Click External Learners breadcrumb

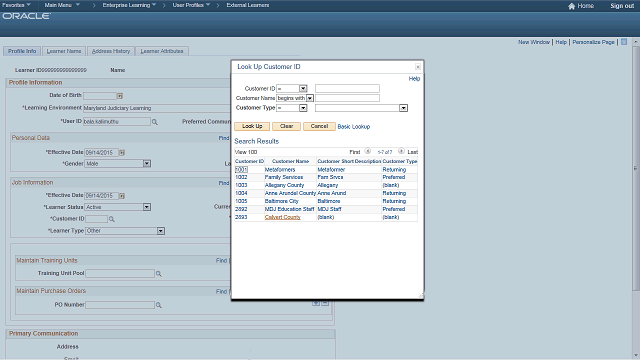[x=248, y=5]
